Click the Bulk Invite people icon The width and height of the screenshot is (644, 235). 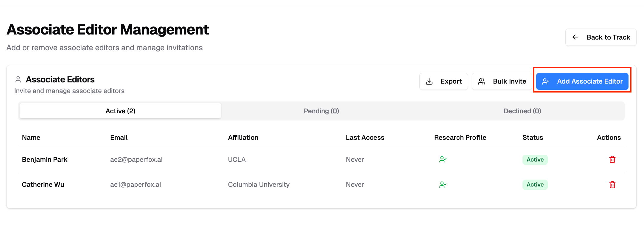point(482,82)
